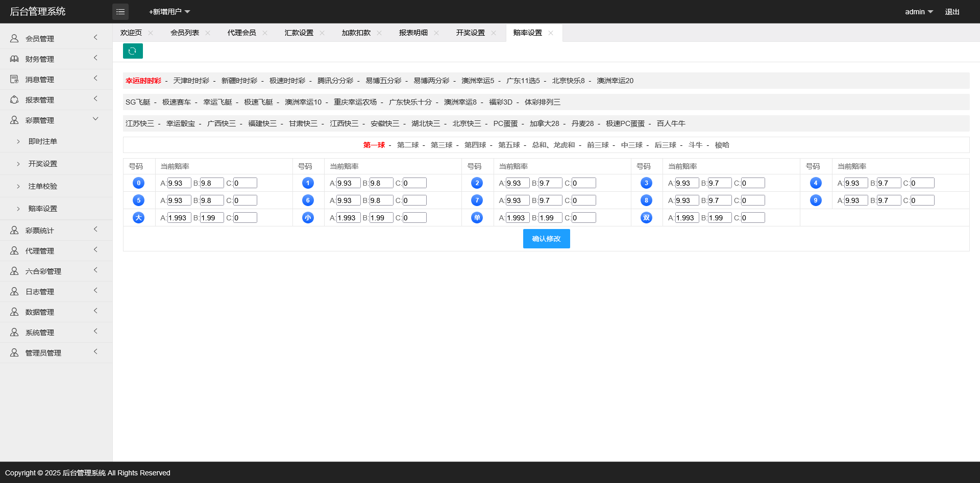Click the 系统管理 sidebar icon

click(x=14, y=332)
